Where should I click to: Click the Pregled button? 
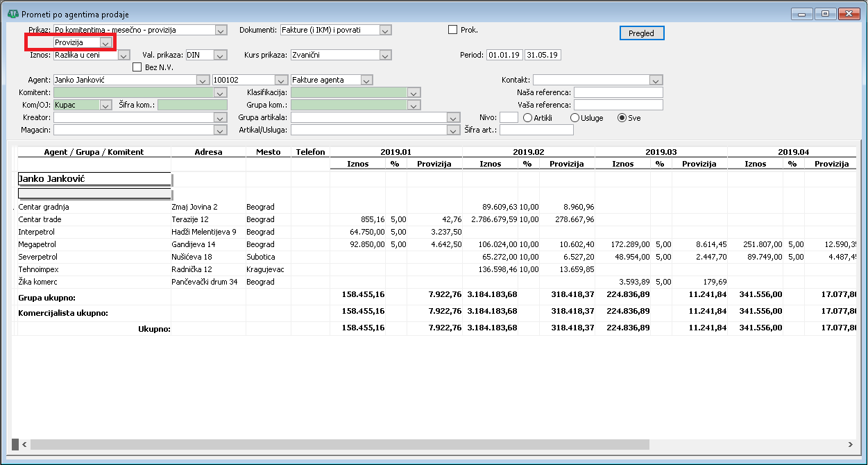[641, 33]
